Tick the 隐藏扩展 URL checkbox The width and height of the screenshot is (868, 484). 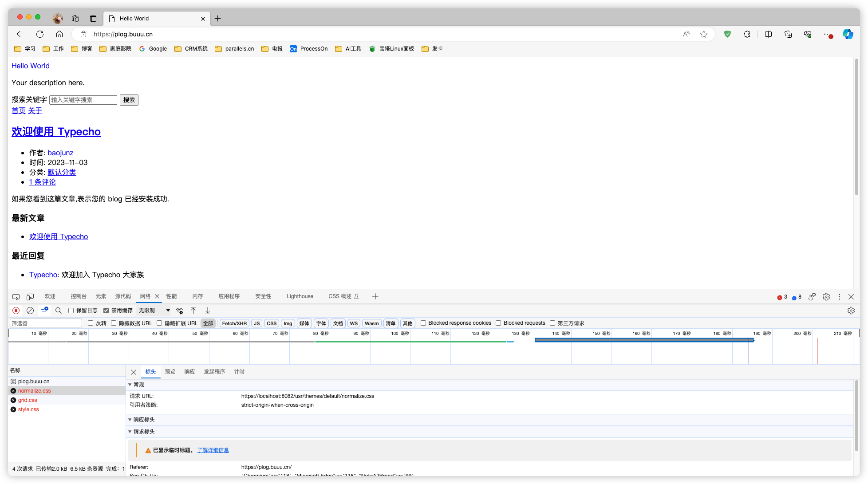coord(159,323)
